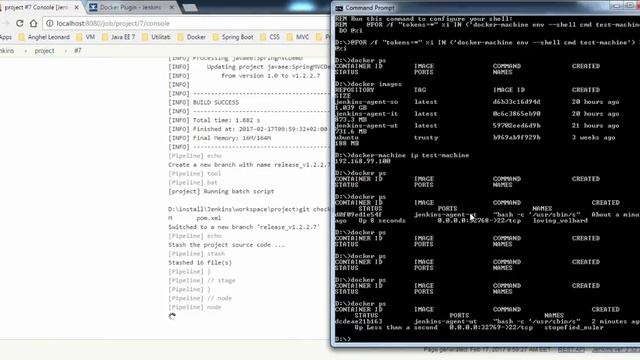This screenshot has width=640, height=360.
Task: Click "Switched to a new branch" line
Action: point(244,227)
